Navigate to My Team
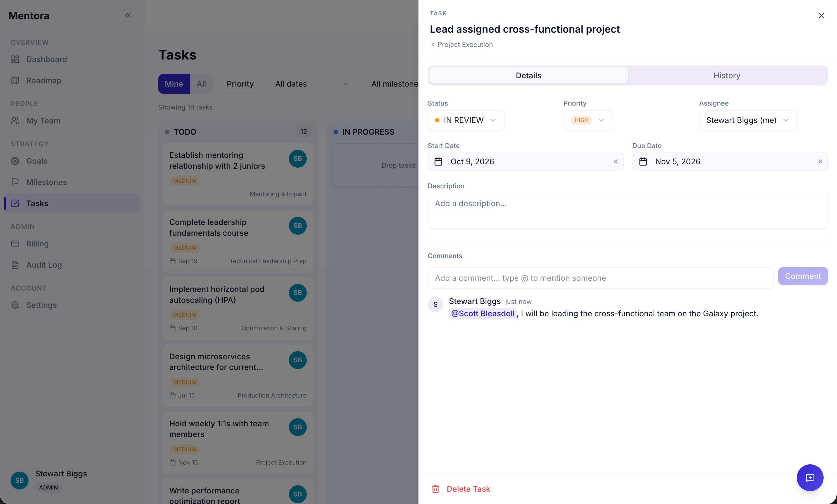 [x=72, y=121]
